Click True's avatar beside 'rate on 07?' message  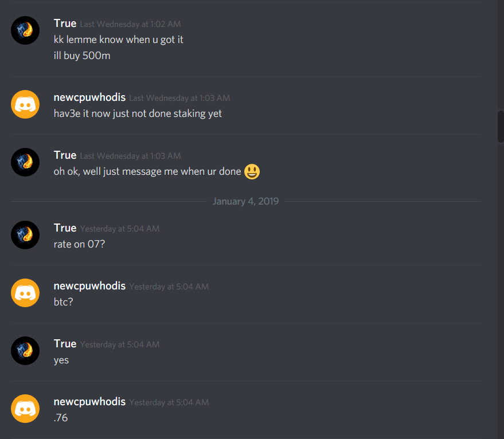click(25, 235)
